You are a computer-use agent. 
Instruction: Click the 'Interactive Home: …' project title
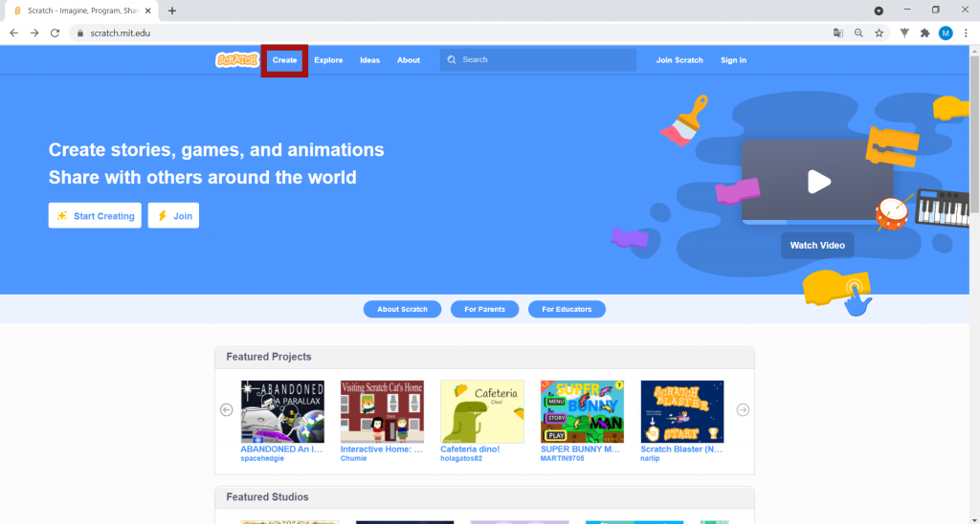[381, 449]
